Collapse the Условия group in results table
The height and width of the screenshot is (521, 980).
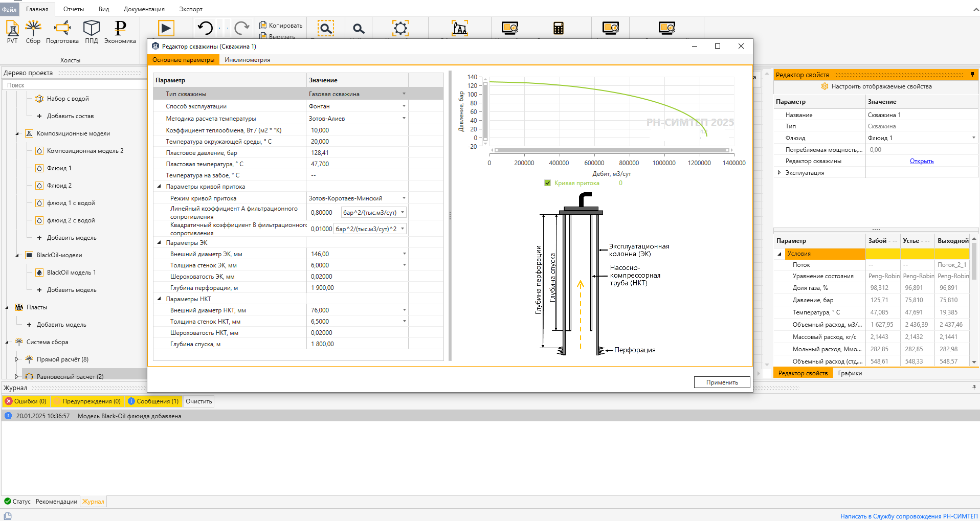click(x=779, y=254)
